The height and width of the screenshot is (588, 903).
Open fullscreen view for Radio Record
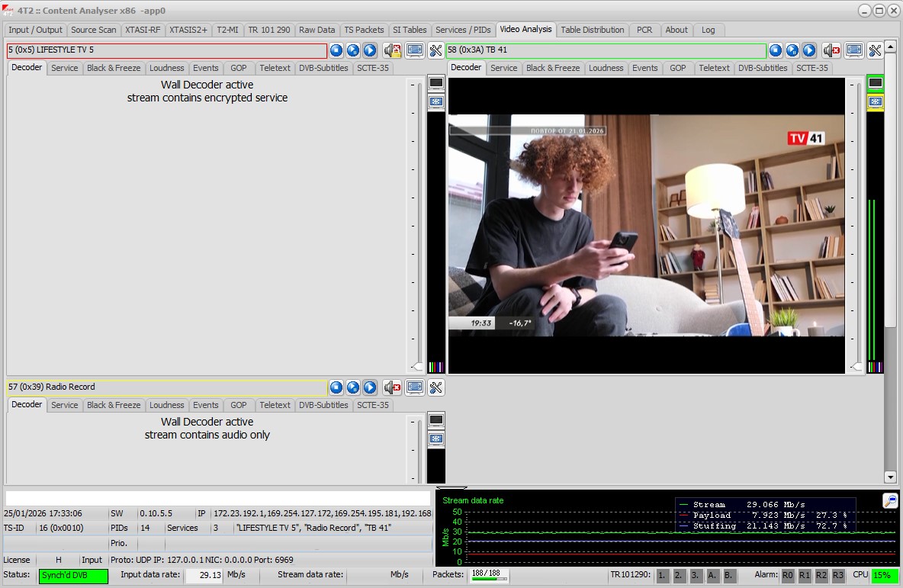click(x=415, y=387)
